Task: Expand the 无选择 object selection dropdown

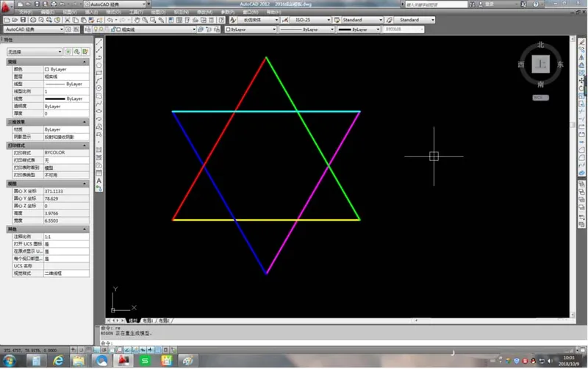Action: pos(34,52)
